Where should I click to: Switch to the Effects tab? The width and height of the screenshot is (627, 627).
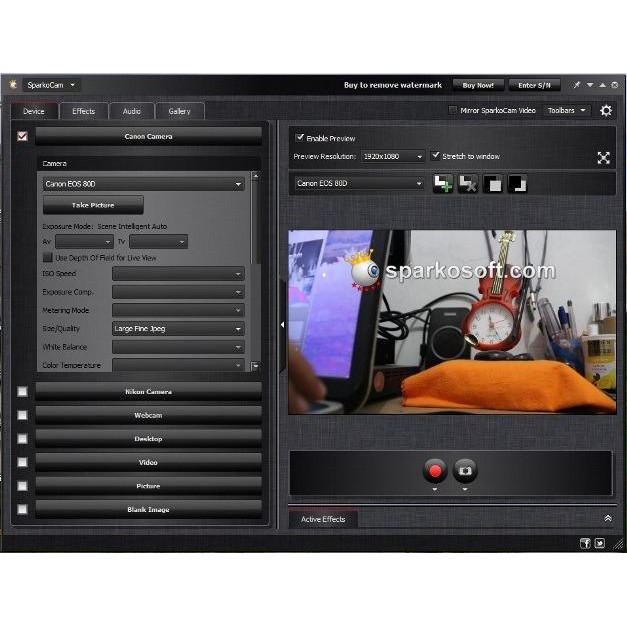83,111
